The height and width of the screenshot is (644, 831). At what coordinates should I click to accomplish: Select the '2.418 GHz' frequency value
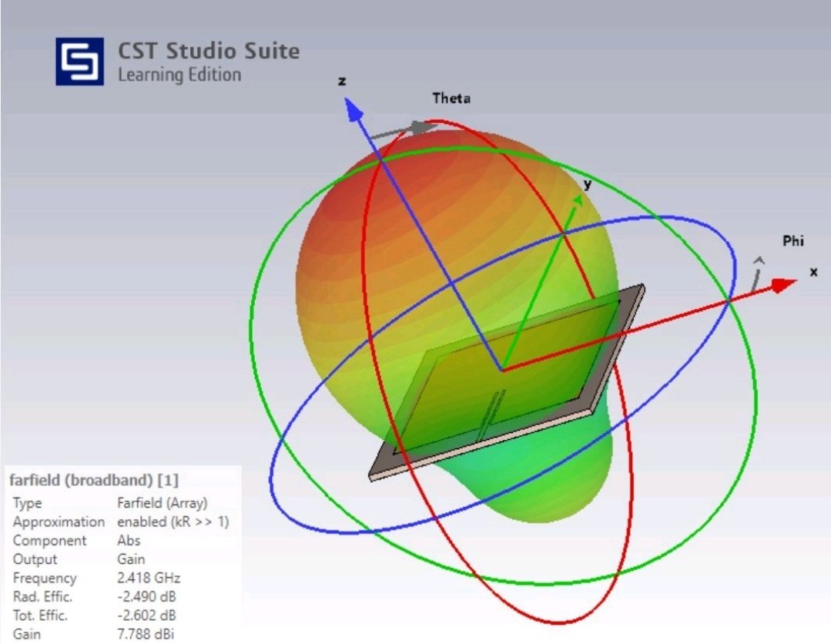149,578
